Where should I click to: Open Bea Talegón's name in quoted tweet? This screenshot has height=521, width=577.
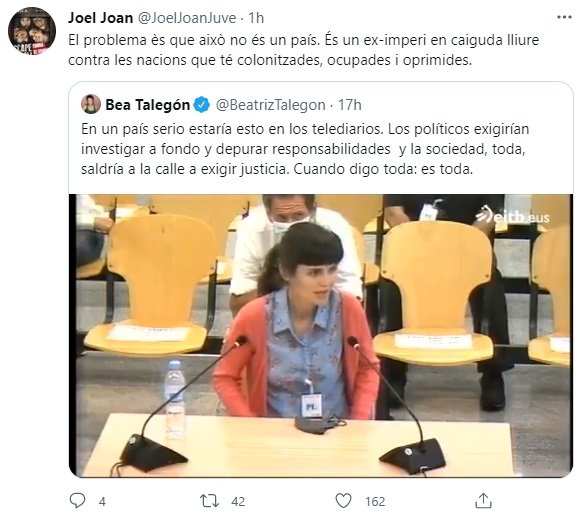click(148, 105)
